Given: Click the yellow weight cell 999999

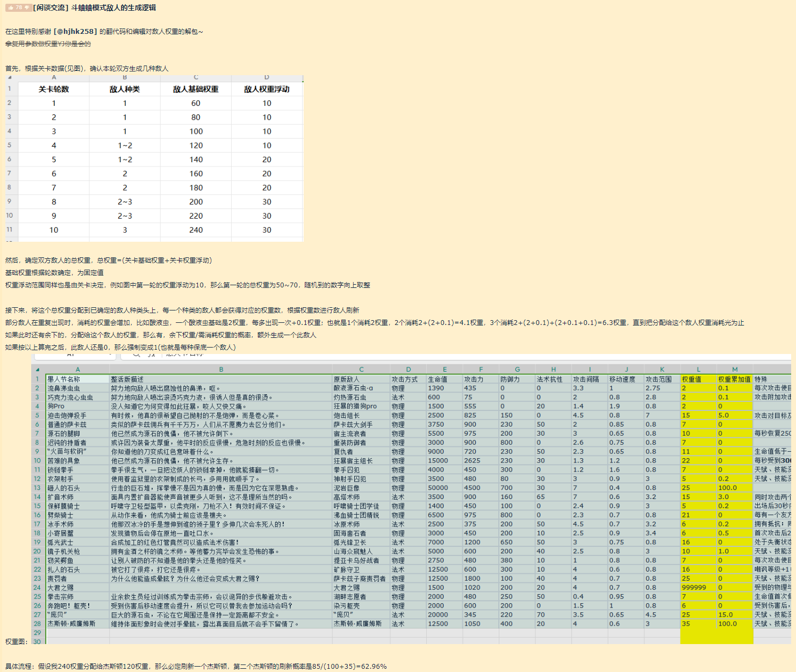Looking at the screenshot, I should pos(698,587).
